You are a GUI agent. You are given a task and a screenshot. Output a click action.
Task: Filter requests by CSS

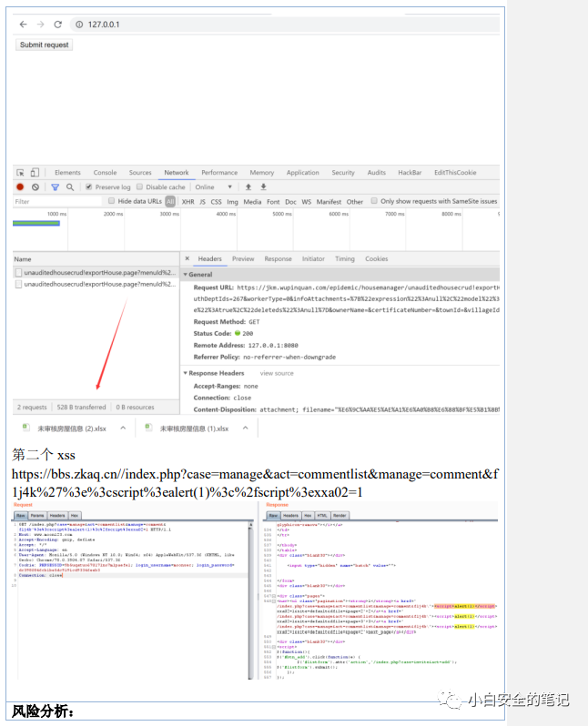[x=217, y=202]
